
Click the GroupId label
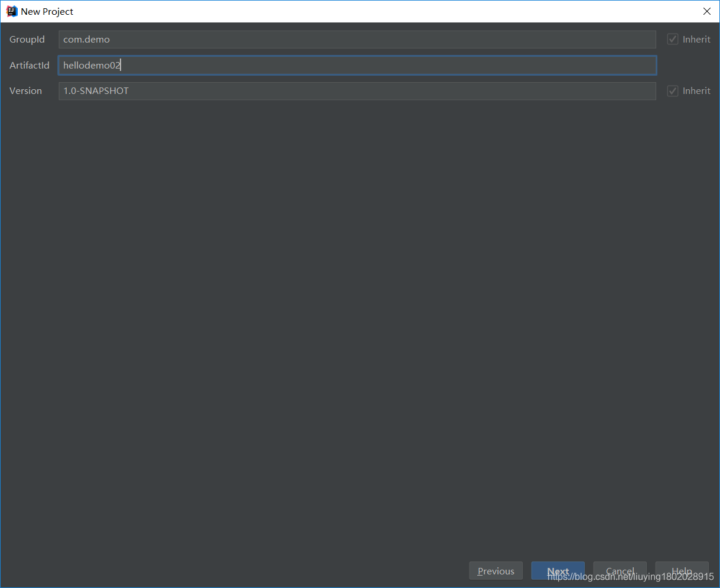pyautogui.click(x=27, y=40)
